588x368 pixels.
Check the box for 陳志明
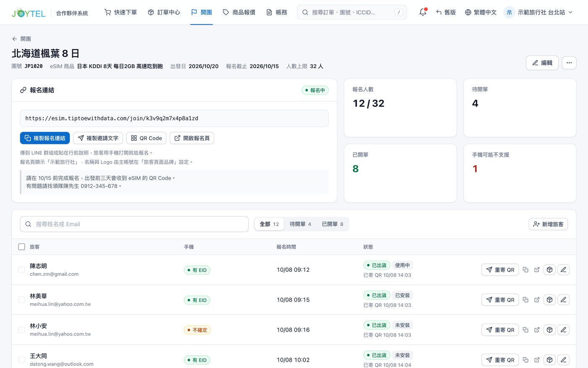[22, 270]
